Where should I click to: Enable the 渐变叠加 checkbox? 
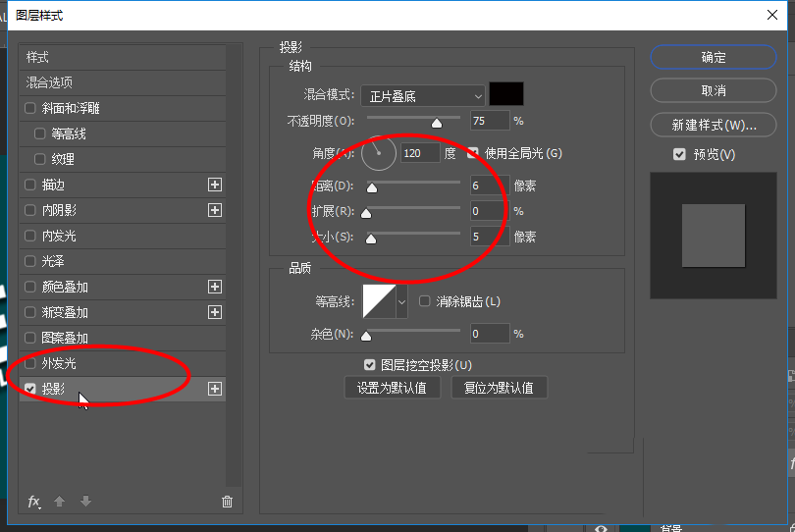pos(29,312)
